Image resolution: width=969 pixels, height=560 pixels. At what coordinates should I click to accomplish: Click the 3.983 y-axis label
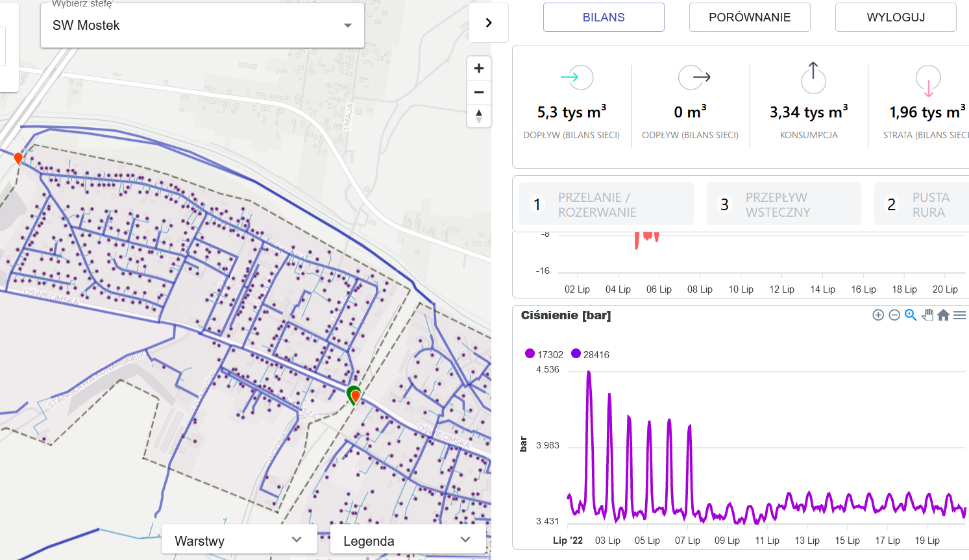(548, 445)
